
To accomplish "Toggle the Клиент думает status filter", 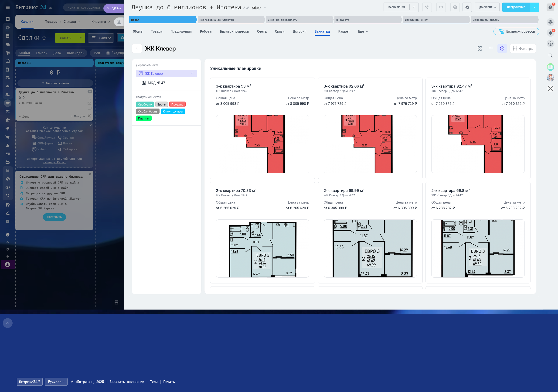I will tap(173, 112).
